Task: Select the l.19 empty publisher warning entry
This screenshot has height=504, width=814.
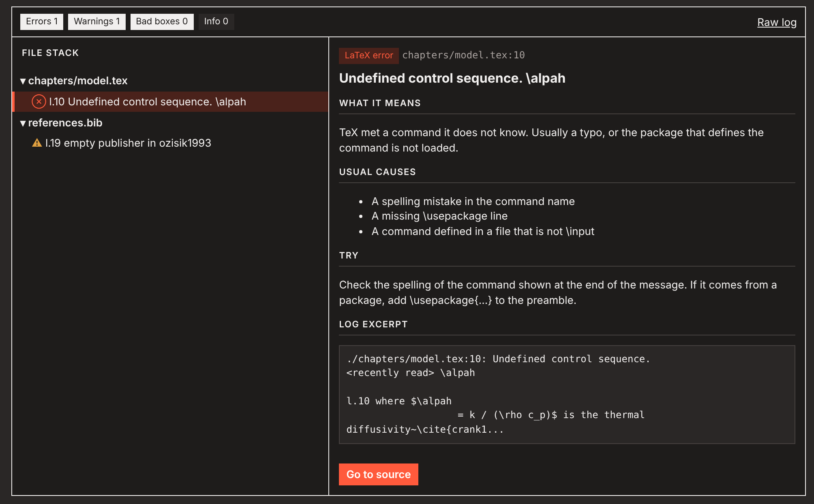Action: pos(170,143)
